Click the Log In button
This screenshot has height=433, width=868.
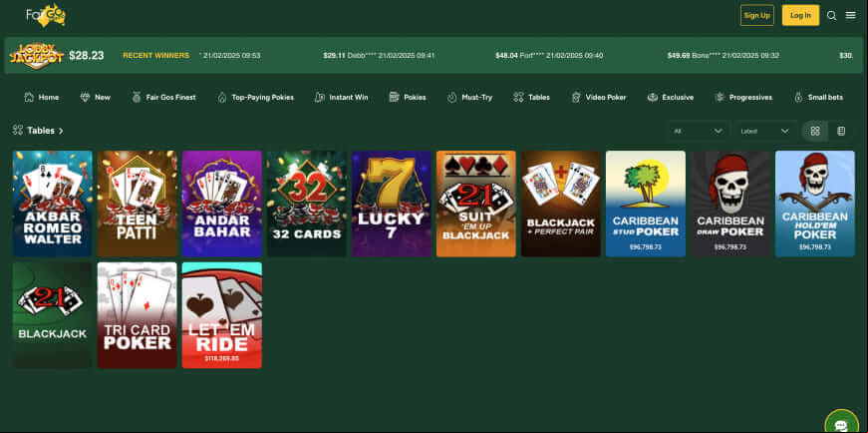(x=800, y=16)
